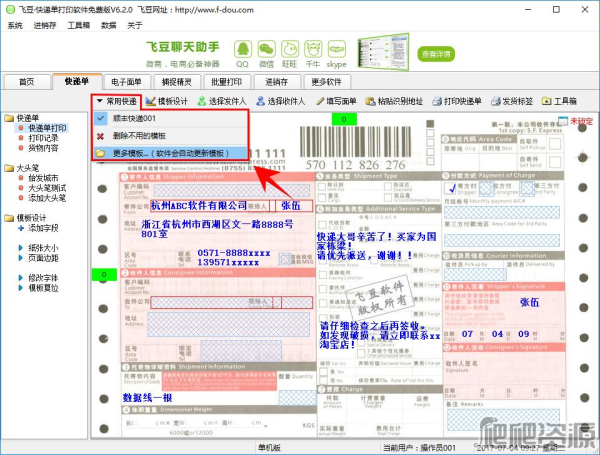
Task: Select 添加大头笔 in sidebar tree
Action: click(47, 198)
